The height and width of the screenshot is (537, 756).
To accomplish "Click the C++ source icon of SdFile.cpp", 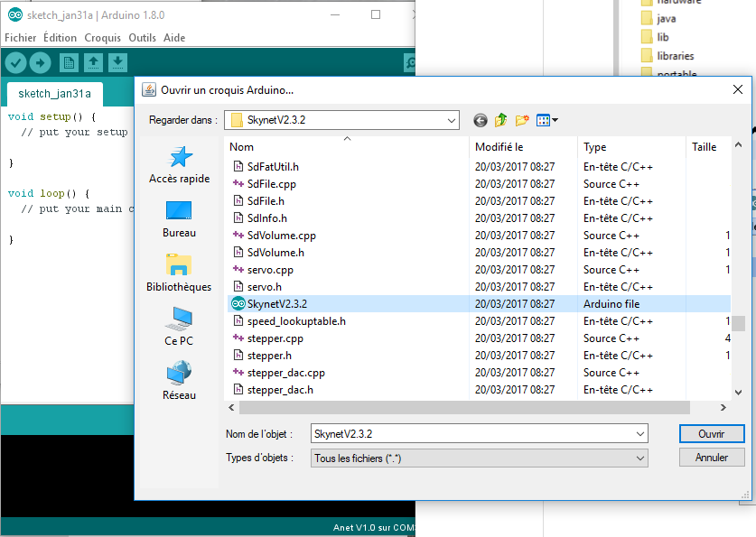I will [x=238, y=183].
